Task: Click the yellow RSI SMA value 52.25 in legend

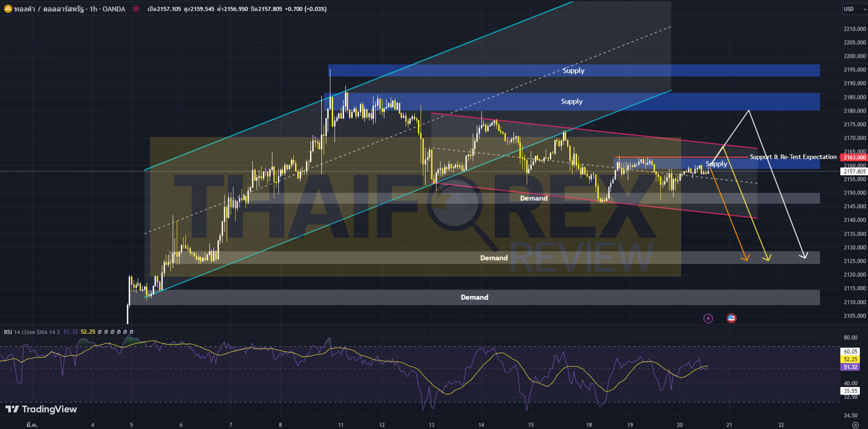Action: pos(88,332)
